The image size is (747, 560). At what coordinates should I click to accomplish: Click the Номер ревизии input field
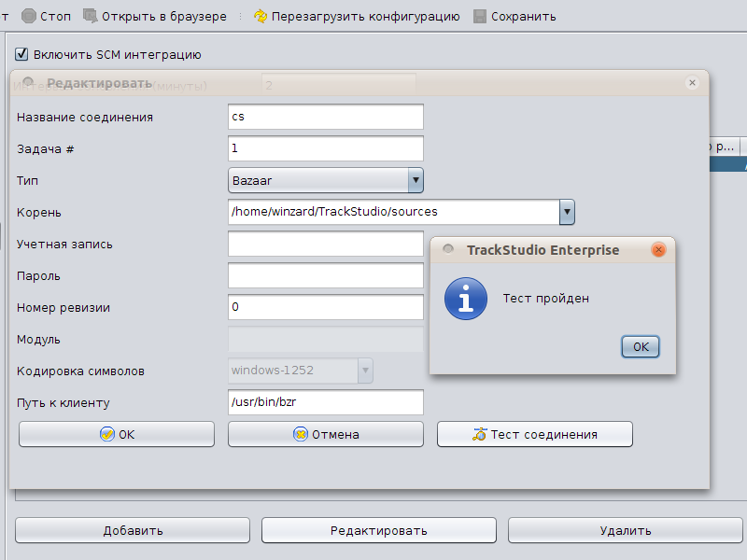(x=326, y=307)
